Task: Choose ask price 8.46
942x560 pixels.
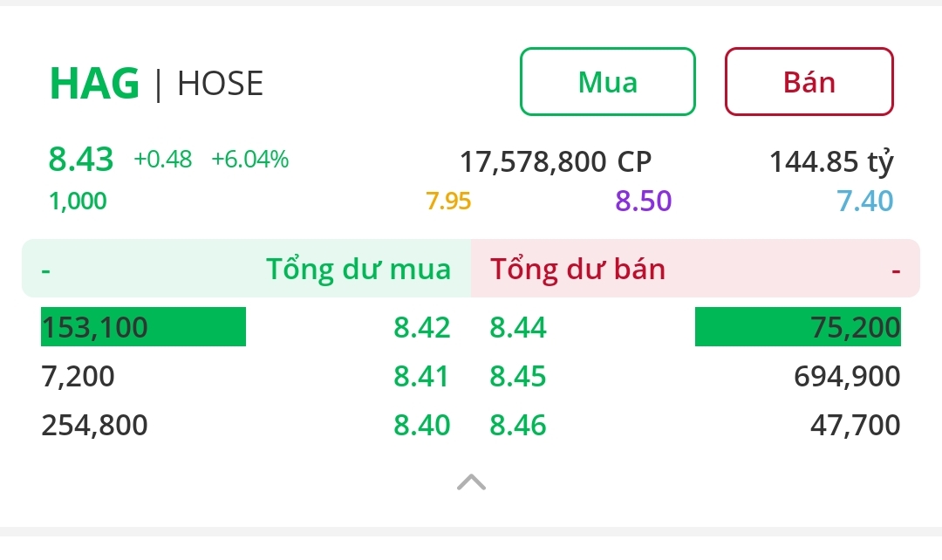Action: [x=518, y=425]
